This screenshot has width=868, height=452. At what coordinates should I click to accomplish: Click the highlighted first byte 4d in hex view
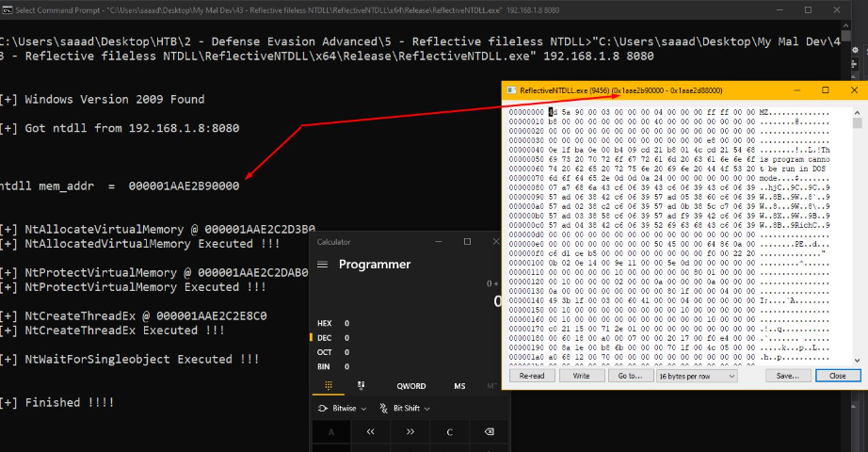[552, 112]
